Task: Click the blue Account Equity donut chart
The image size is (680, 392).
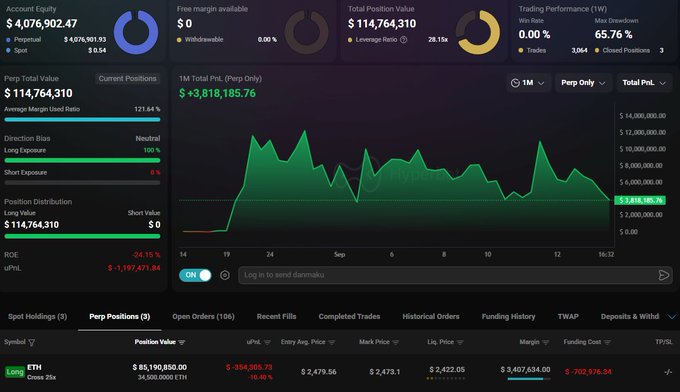Action: (136, 32)
